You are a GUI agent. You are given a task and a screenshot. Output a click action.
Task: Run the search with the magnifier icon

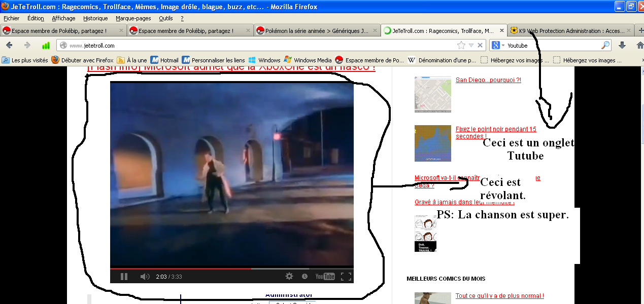point(605,45)
